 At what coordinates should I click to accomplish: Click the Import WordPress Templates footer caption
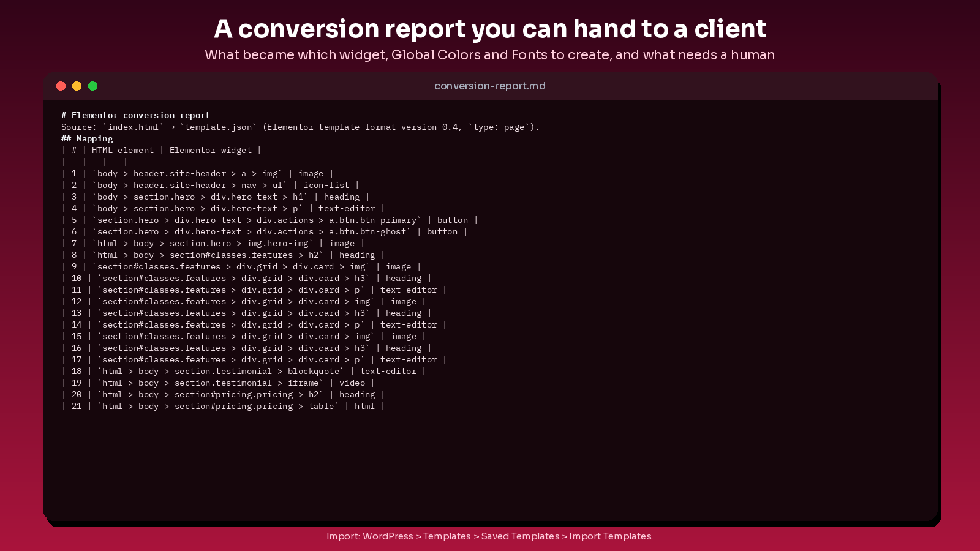click(x=490, y=536)
